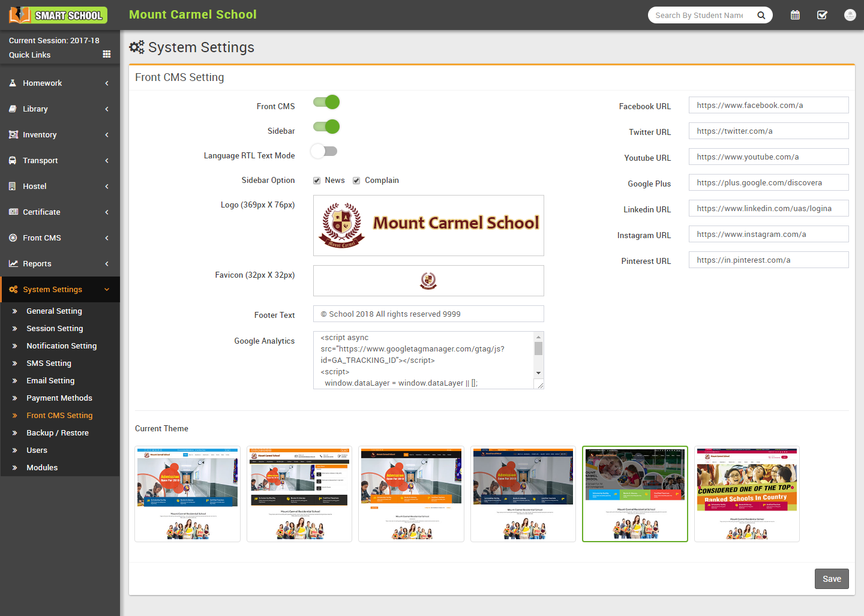
Task: Turn off the Sidebar toggle switch
Action: (326, 127)
